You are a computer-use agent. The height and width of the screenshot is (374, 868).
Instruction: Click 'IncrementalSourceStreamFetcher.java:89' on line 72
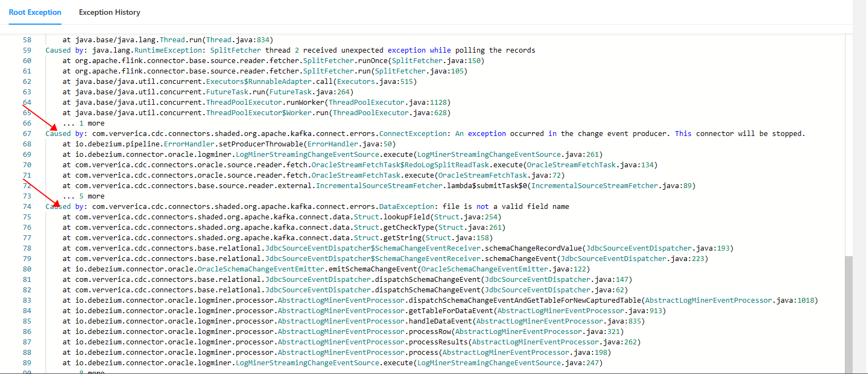pos(611,185)
